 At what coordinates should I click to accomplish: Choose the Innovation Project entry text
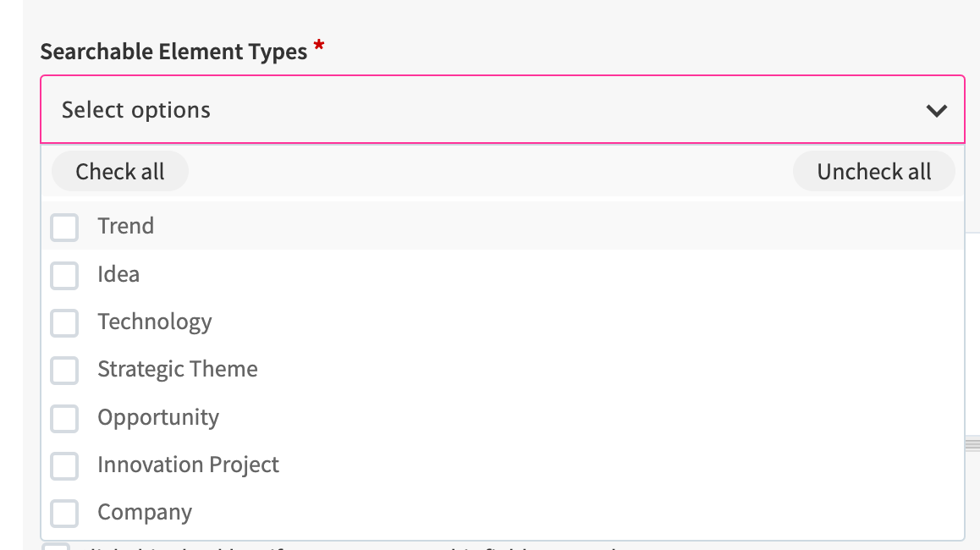(x=188, y=465)
